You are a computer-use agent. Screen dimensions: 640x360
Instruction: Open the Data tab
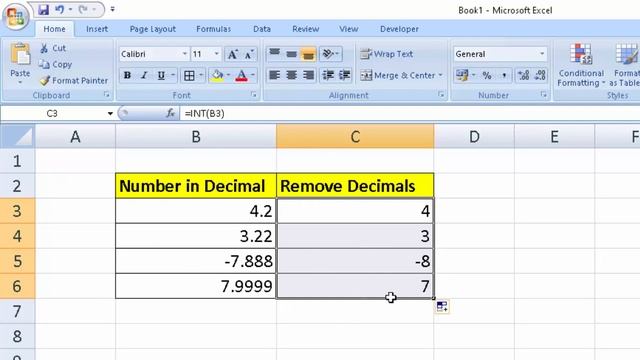262,29
